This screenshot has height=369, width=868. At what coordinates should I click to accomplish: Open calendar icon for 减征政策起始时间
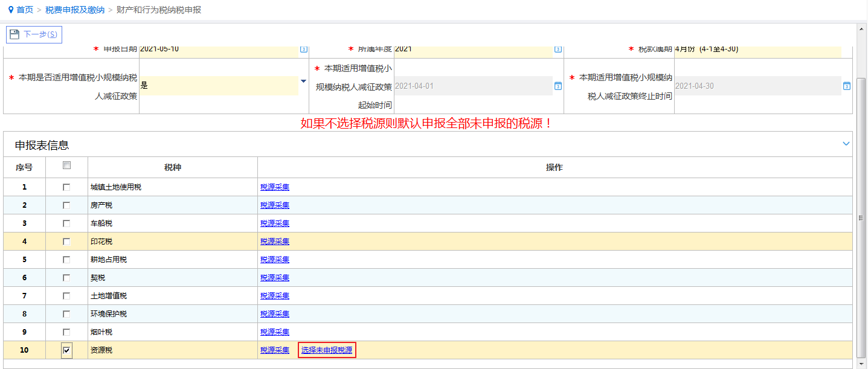click(558, 86)
